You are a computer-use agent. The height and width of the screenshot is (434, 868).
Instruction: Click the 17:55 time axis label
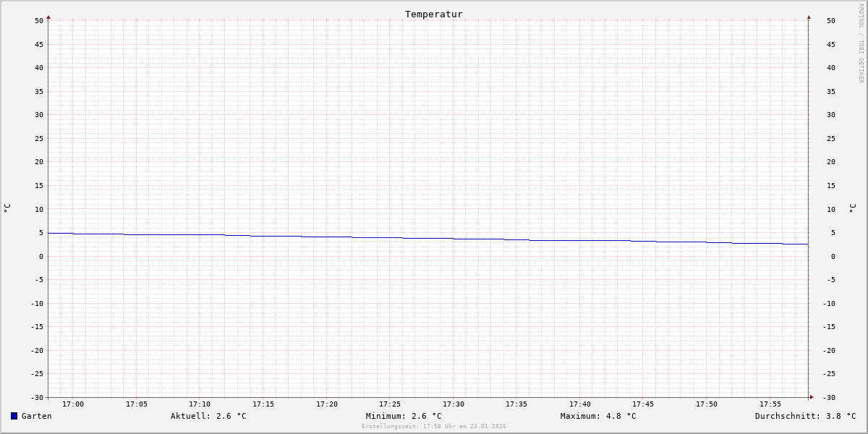pos(770,404)
